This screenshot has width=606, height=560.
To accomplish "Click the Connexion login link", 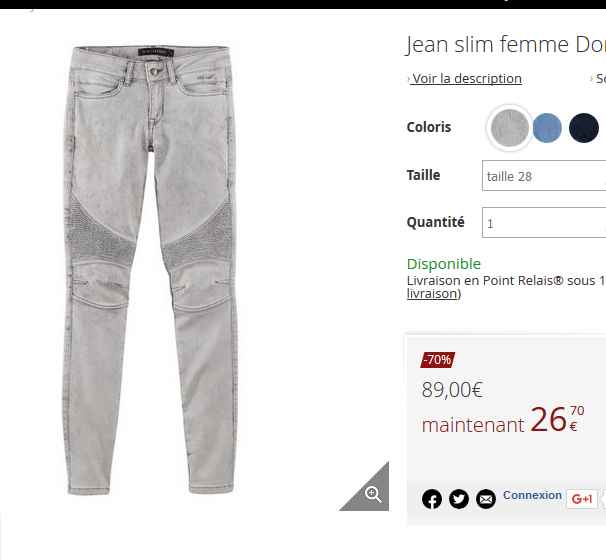I will coord(532,495).
